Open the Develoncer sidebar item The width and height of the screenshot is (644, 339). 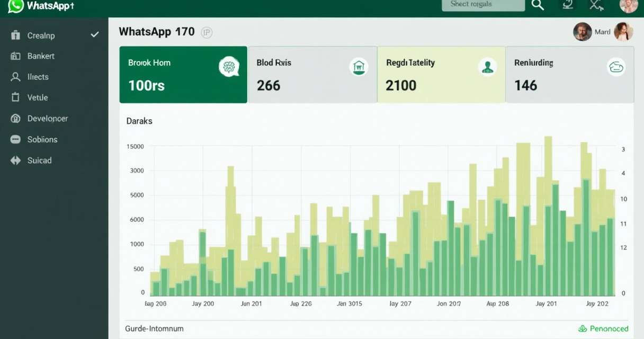54,119
